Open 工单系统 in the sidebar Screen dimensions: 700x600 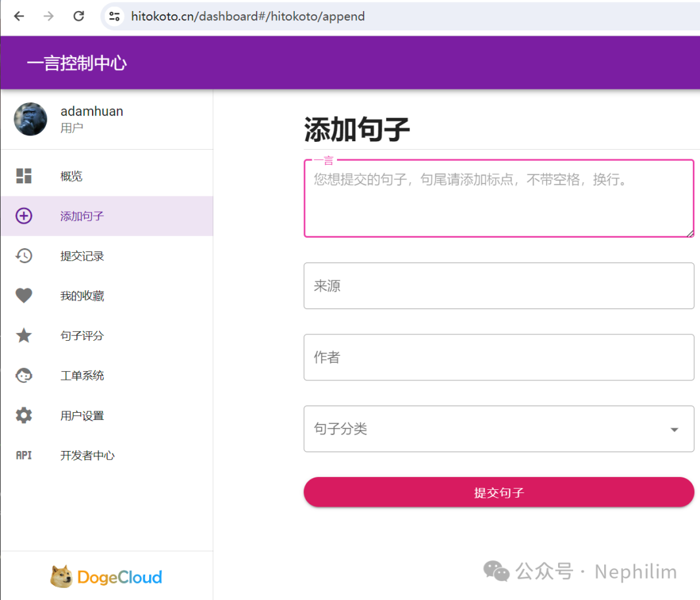pos(107,375)
